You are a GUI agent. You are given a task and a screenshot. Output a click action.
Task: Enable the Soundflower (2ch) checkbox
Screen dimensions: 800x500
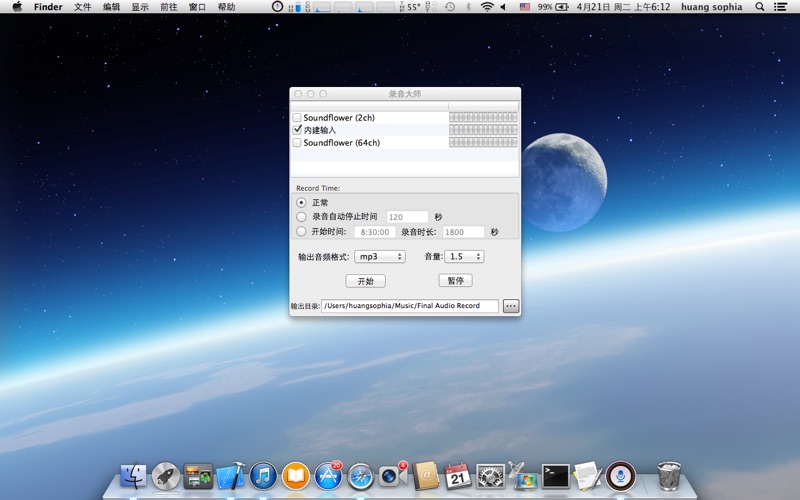point(297,118)
